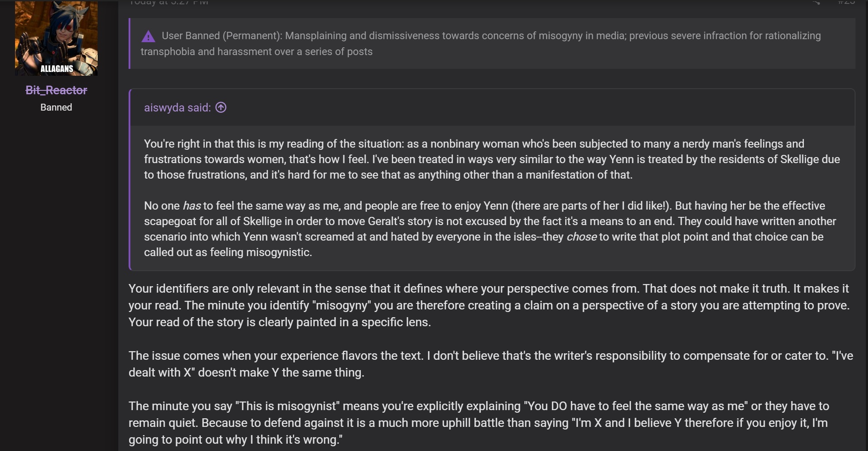Click the ALLAGANS label on the avatar
This screenshot has height=451, width=868.
pos(57,68)
